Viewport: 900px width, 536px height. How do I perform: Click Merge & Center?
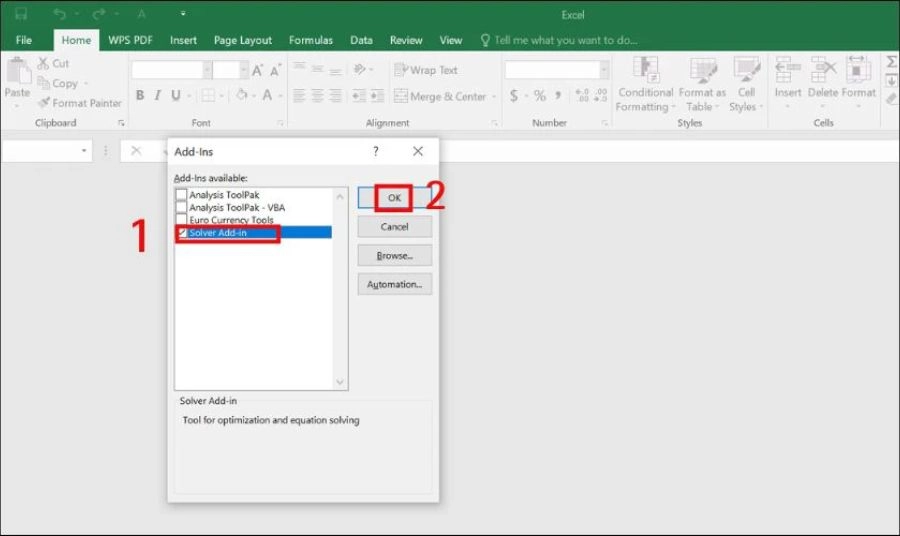pos(440,96)
